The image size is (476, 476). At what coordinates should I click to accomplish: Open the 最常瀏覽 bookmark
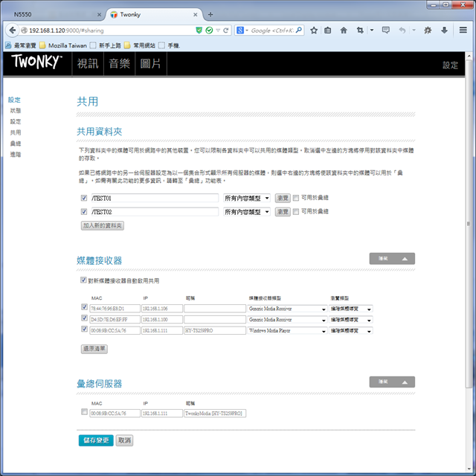tap(21, 45)
